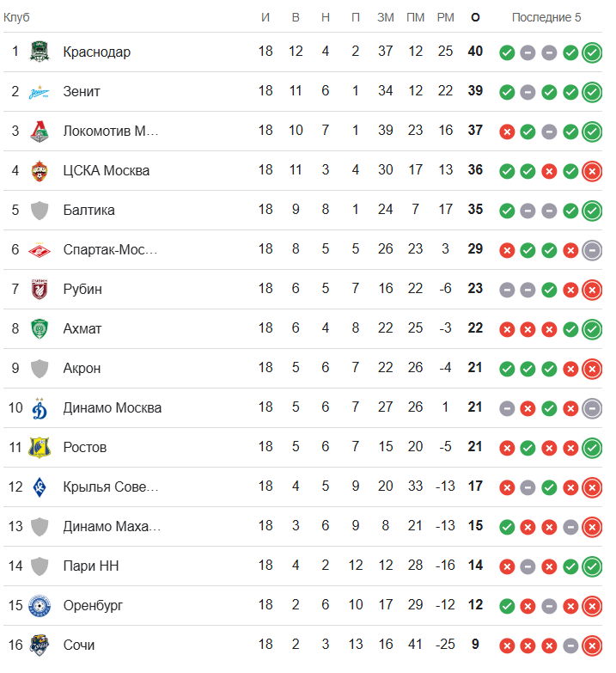Click the Оренбург club logo
The height and width of the screenshot is (673, 616).
tap(40, 605)
